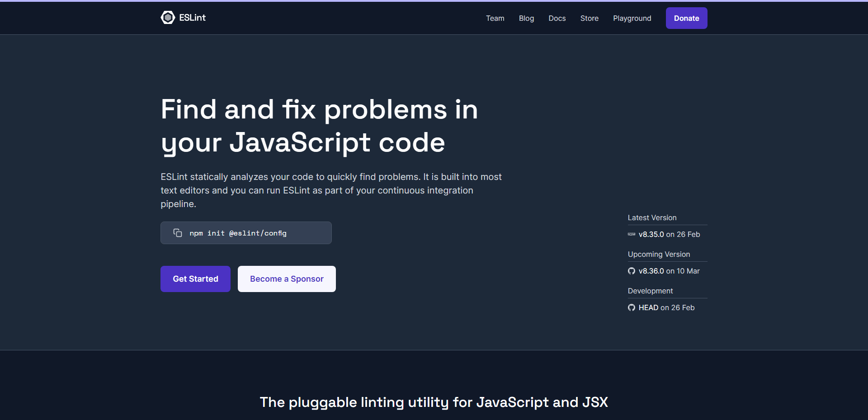Click the 'ESLint statically analyzes' description paragraph

pos(331,190)
